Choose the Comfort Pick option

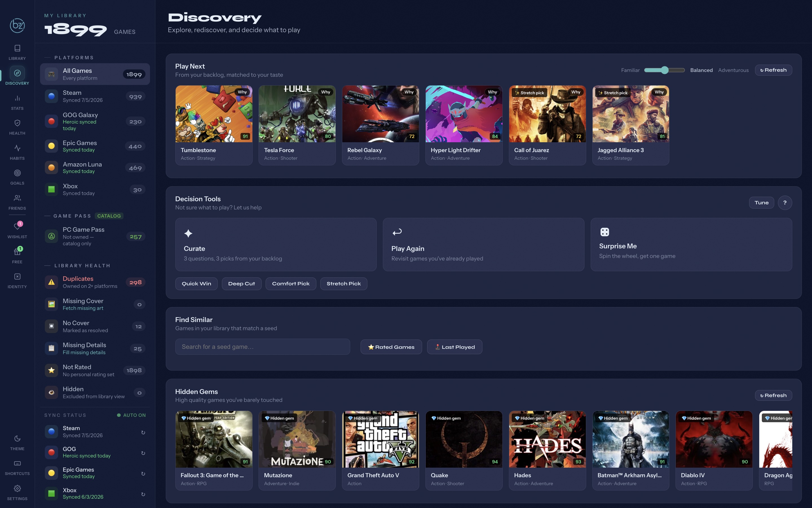point(291,284)
